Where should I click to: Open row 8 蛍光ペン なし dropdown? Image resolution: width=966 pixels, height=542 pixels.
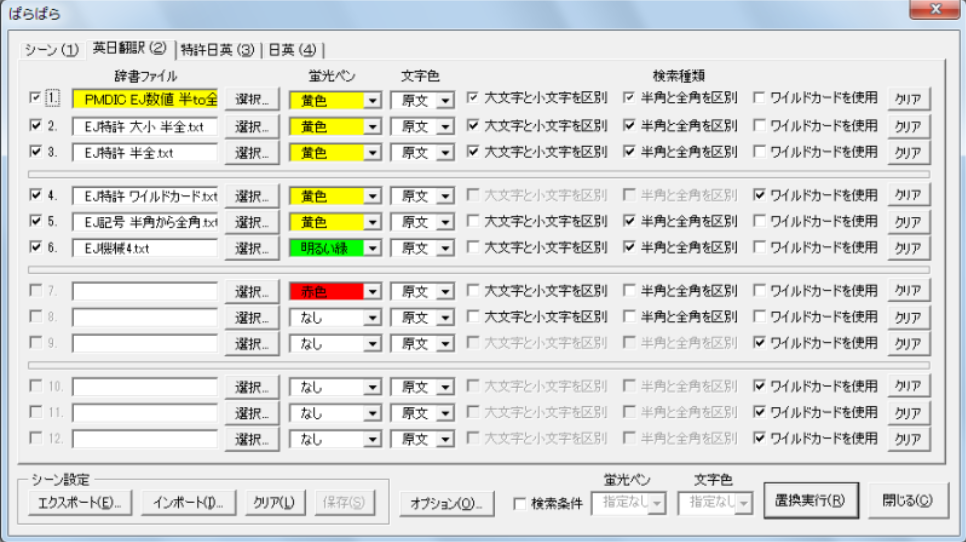(x=372, y=317)
